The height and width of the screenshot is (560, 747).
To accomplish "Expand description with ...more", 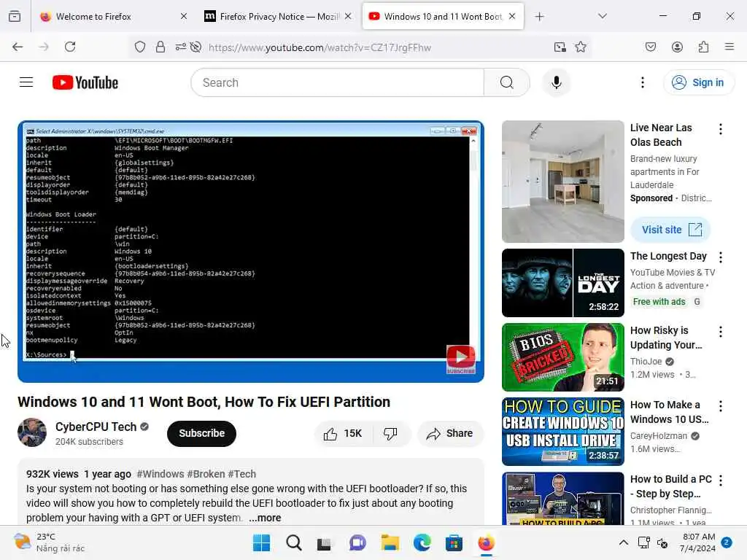I will pos(265,518).
